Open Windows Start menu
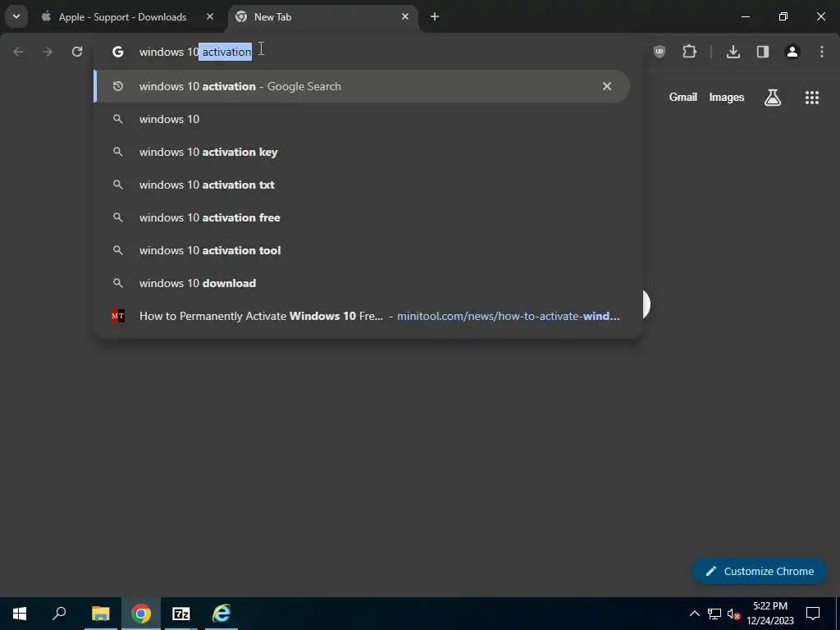Image resolution: width=840 pixels, height=630 pixels. tap(20, 614)
